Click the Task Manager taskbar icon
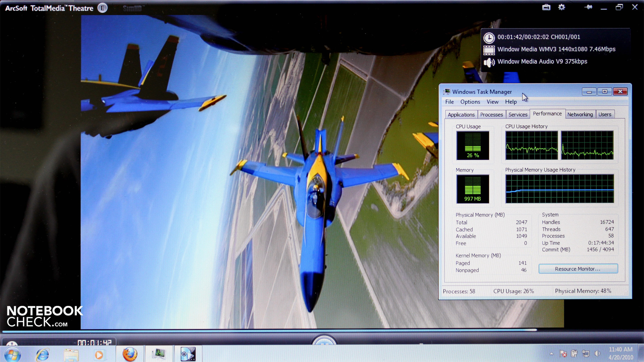 tap(159, 354)
